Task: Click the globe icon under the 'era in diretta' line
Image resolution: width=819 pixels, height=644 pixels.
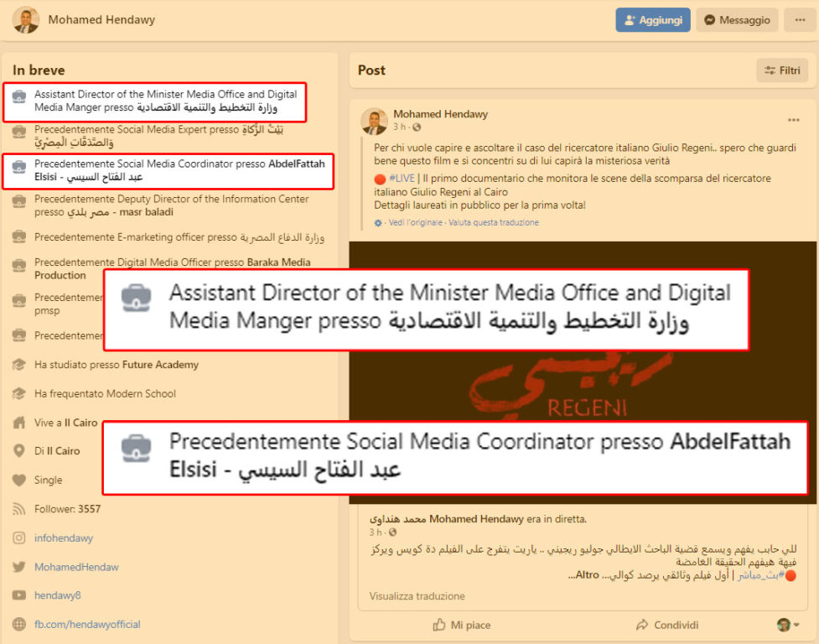Action: [x=393, y=532]
